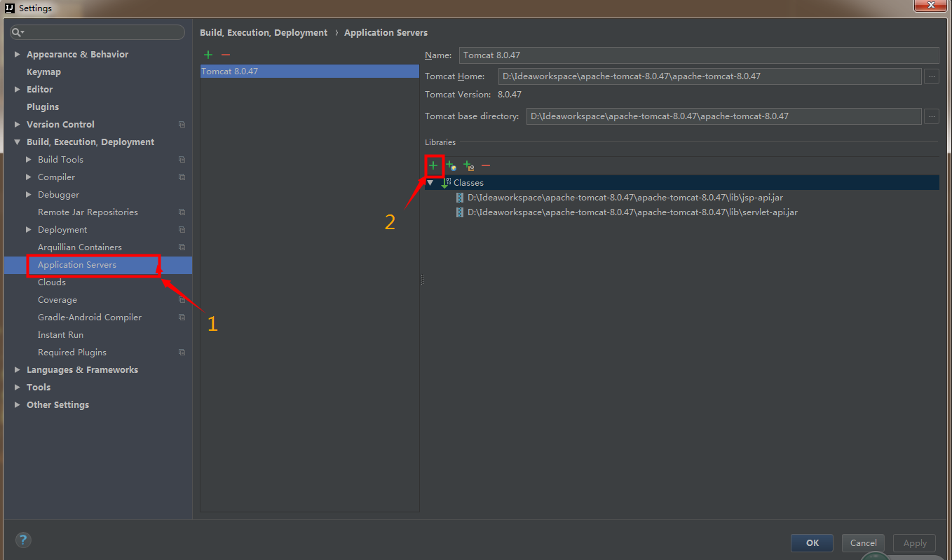This screenshot has height=560, width=952.
Task: Expand the Languages & Frameworks section
Action: coord(17,369)
